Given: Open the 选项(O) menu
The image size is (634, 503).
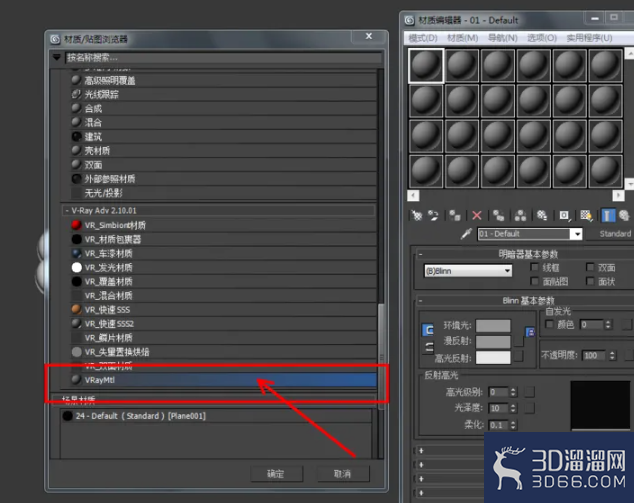Looking at the screenshot, I should pos(542,38).
